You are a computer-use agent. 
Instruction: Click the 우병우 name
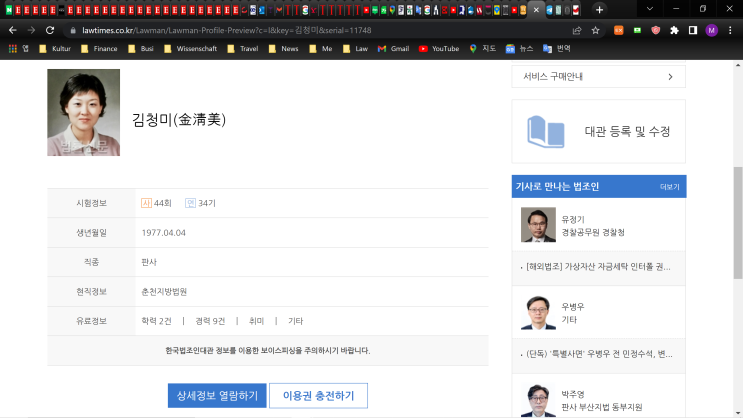(573, 307)
